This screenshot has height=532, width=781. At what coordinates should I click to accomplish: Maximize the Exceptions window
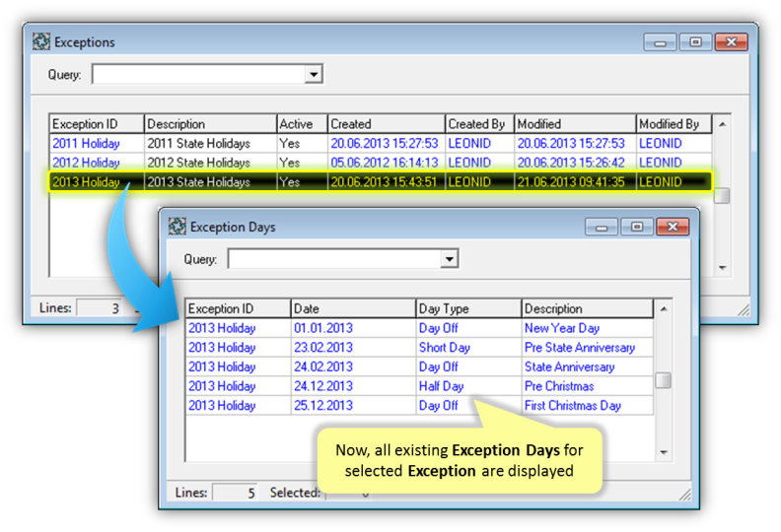[695, 42]
